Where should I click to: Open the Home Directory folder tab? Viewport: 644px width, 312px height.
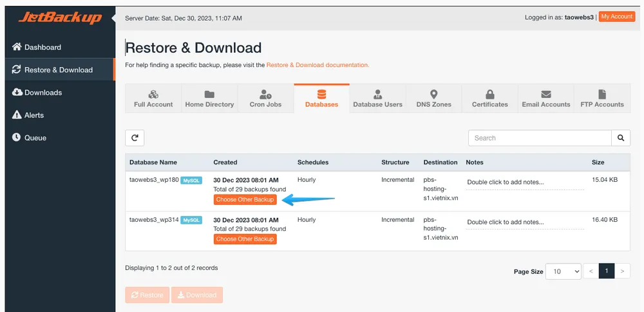point(209,99)
